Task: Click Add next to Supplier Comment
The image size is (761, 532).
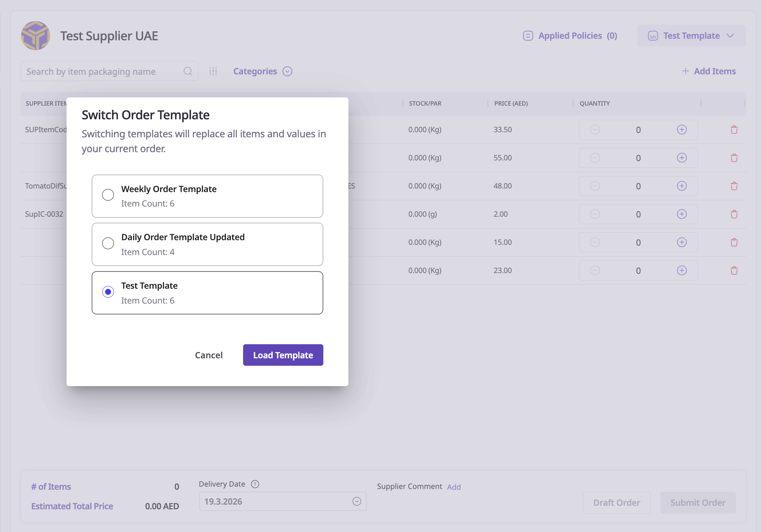Action: coord(454,487)
